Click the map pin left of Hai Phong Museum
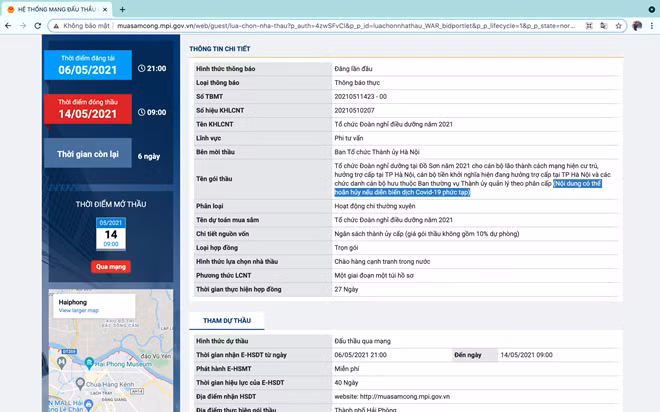 pyautogui.click(x=61, y=361)
